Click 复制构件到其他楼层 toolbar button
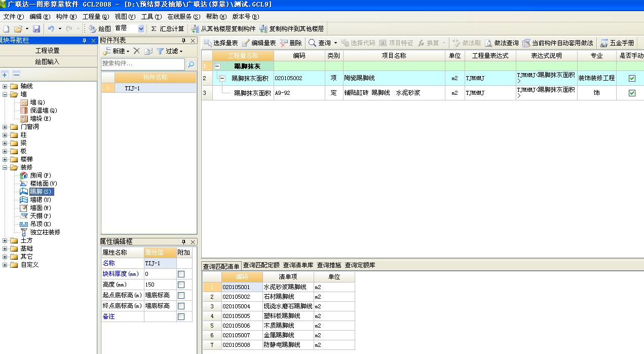This screenshot has height=354, width=644. coord(292,29)
